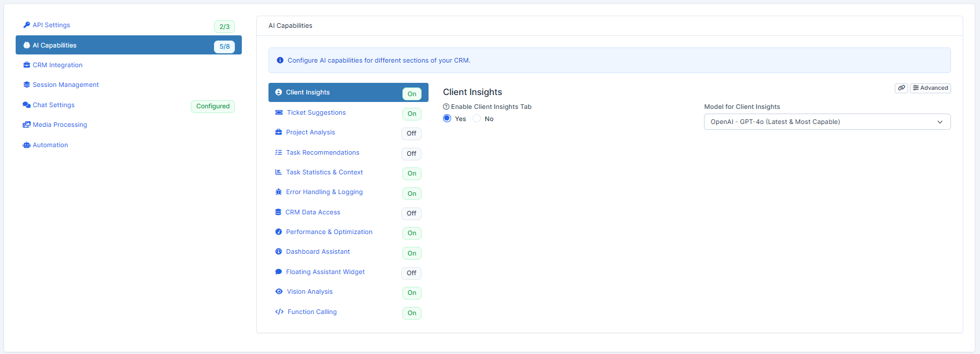
Task: Switch to the Chat Settings section
Action: tap(53, 105)
